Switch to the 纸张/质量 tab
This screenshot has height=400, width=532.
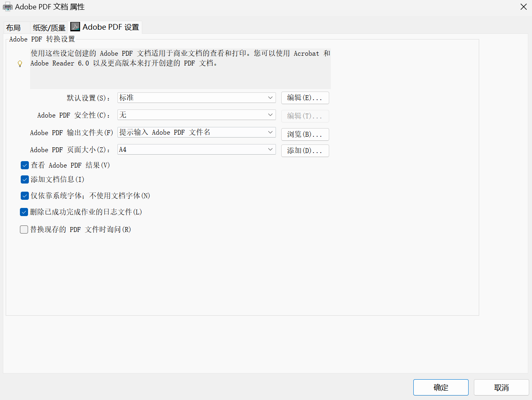[49, 28]
